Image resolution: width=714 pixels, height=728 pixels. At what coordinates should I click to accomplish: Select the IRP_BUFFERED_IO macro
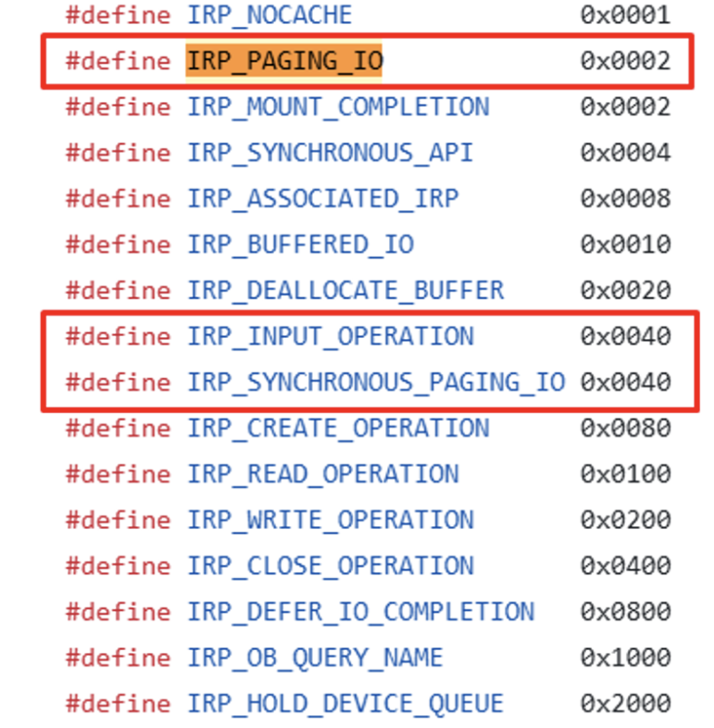tap(300, 245)
